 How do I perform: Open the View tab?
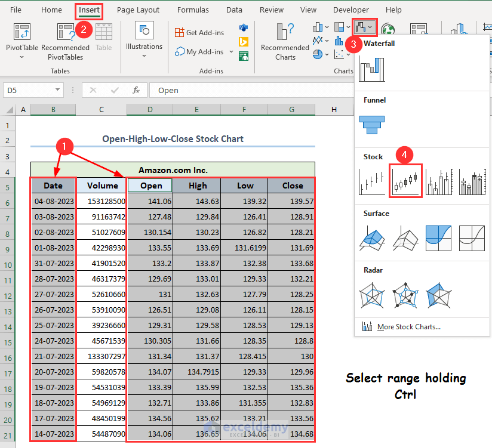tap(309, 10)
